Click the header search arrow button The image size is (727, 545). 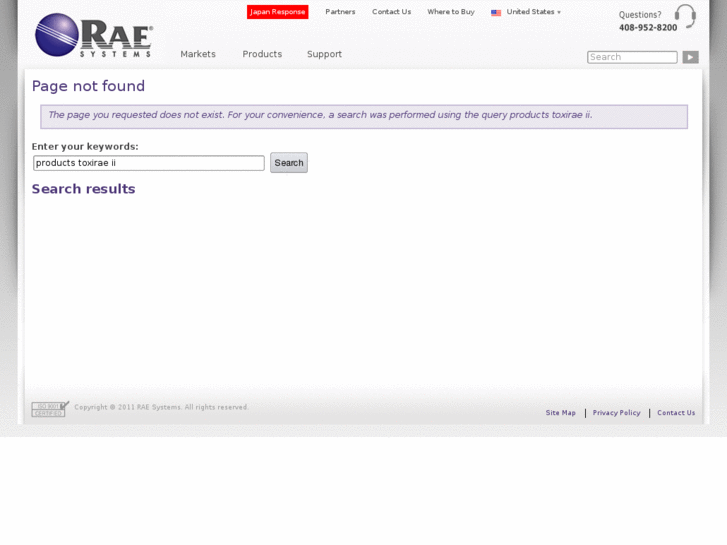[690, 57]
